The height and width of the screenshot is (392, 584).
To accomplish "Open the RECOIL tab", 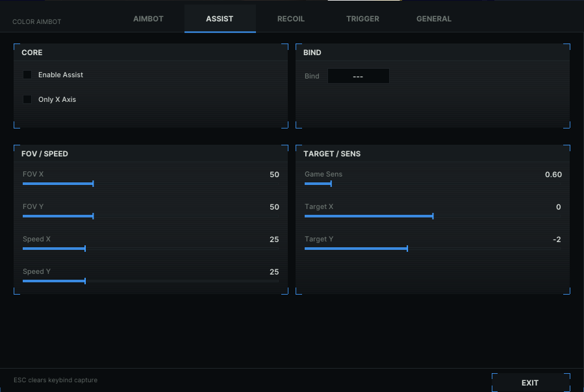I will pos(291,19).
